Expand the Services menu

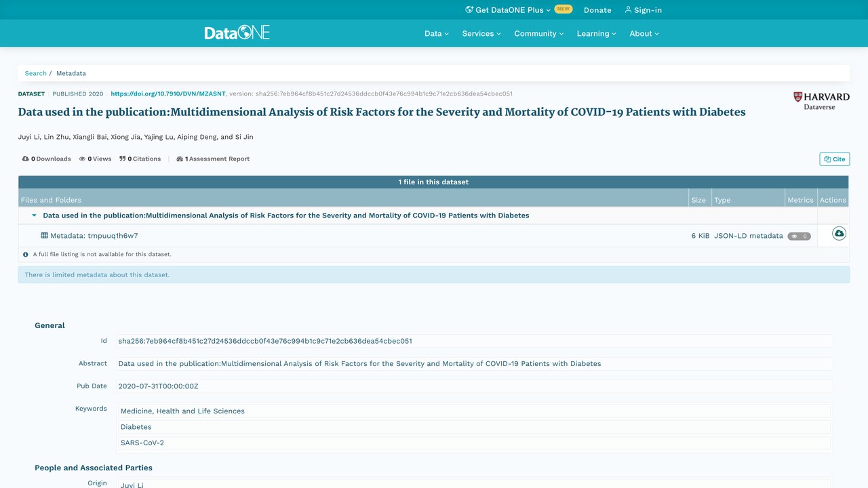coord(481,33)
